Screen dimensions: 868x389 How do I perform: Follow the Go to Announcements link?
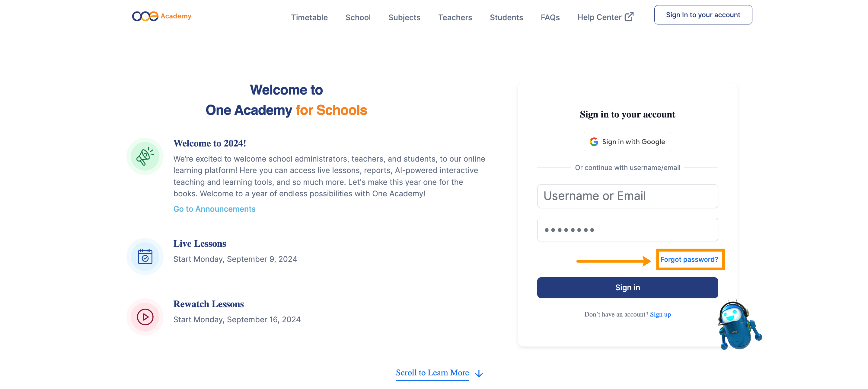(214, 209)
